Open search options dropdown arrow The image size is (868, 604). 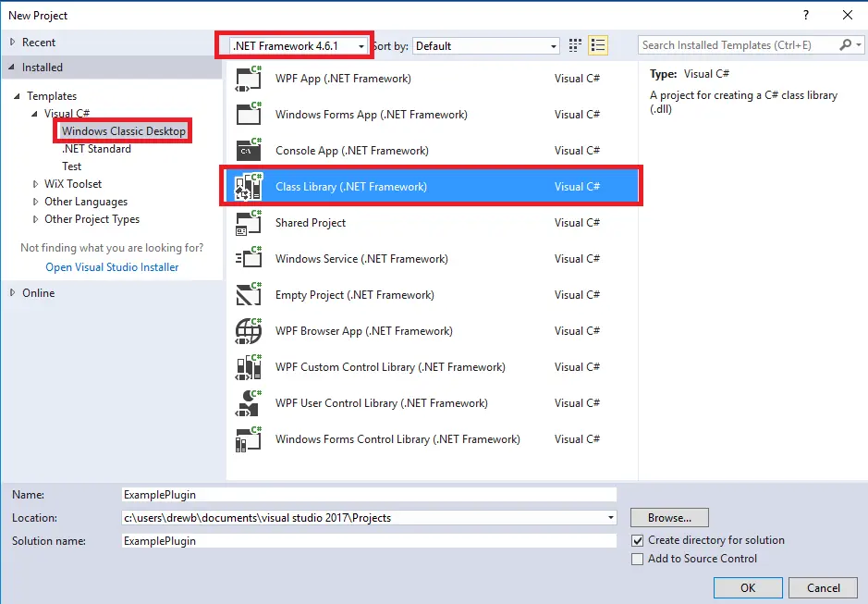tap(859, 45)
